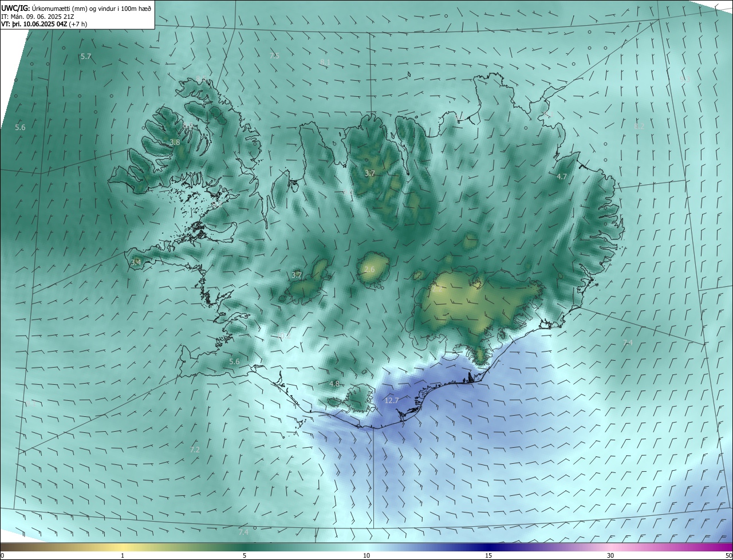This screenshot has width=733, height=560.
Task: Click the initialization time "IT: Mán. 09. 06. 2025 21Z"
Action: point(39,17)
